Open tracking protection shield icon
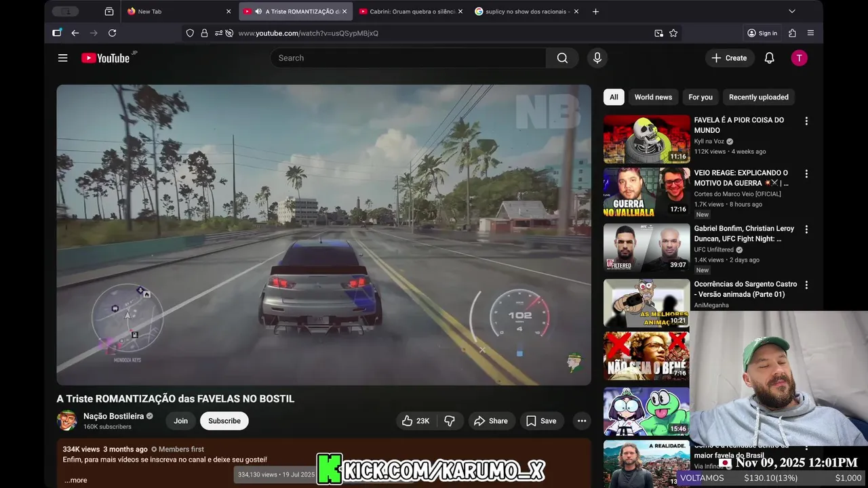Screen dimensions: 868x488 [x=190, y=33]
